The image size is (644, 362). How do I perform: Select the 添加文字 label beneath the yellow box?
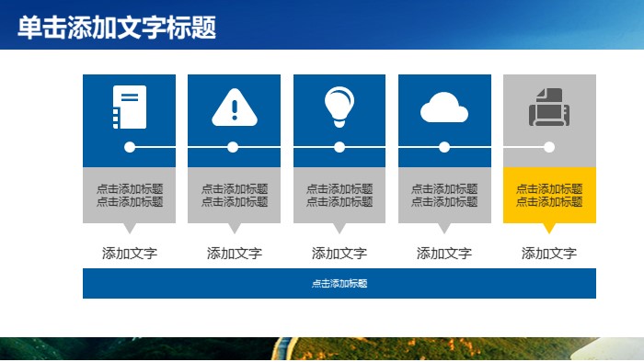click(549, 254)
